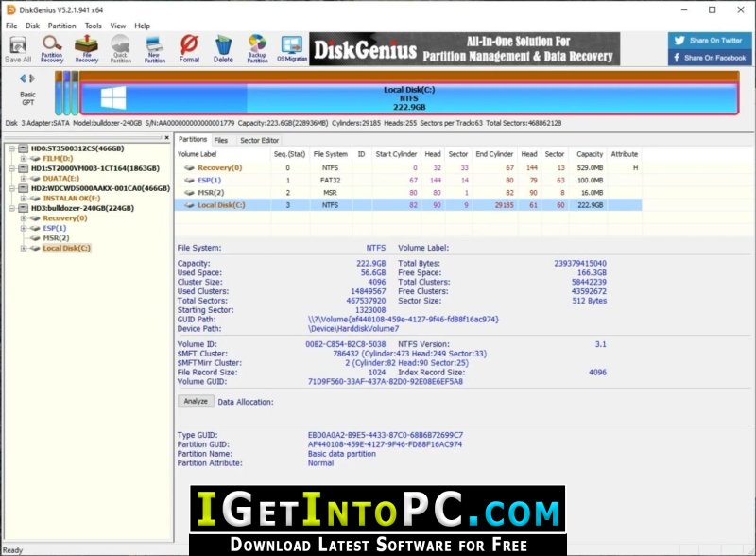The image size is (756, 556).
Task: Click the Delete partition icon
Action: tap(223, 49)
